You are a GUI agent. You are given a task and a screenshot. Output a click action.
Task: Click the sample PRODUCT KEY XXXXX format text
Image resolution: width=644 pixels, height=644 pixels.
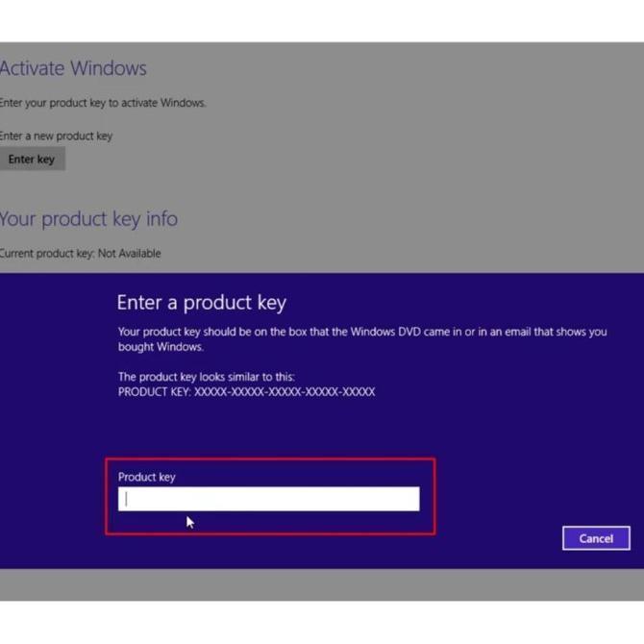(246, 392)
